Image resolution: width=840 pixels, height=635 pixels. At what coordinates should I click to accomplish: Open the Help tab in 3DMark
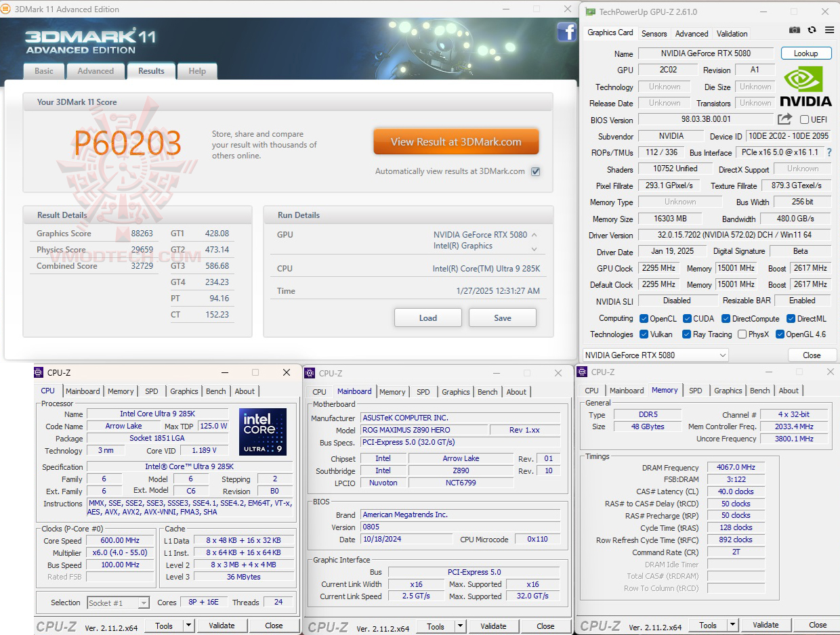click(197, 71)
